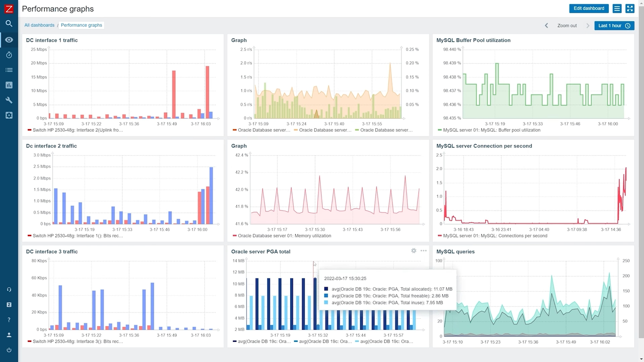Open the Last 1 hour time selector

[x=614, y=25]
